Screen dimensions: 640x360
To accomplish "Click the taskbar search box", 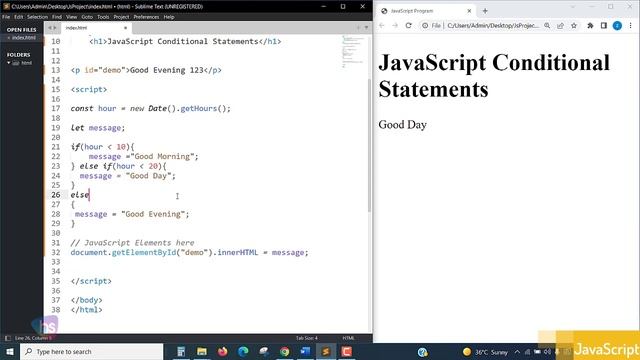I will pos(91,351).
